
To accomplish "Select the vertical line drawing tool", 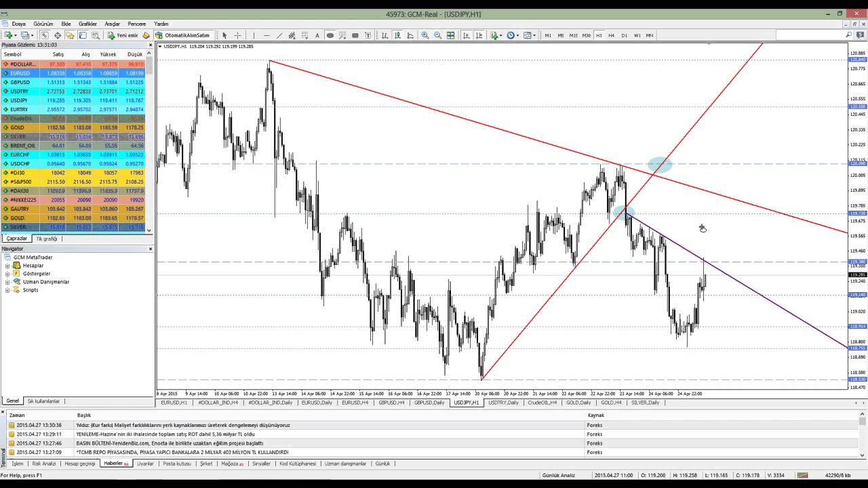I will click(x=254, y=35).
